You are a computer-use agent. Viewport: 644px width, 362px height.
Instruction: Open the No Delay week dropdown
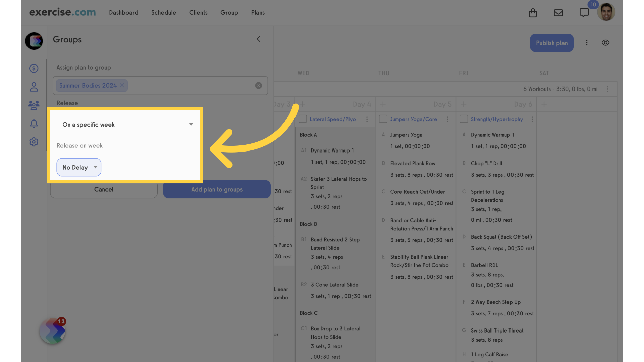[x=79, y=167]
